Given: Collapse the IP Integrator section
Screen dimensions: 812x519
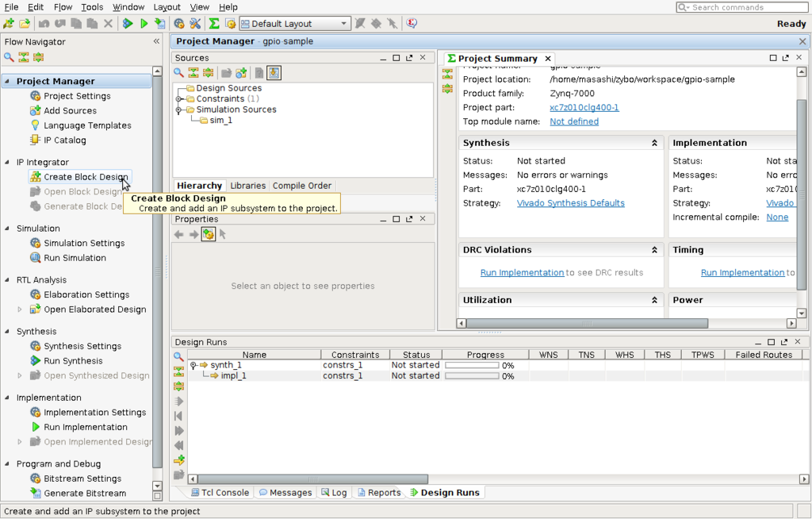Looking at the screenshot, I should (7, 162).
